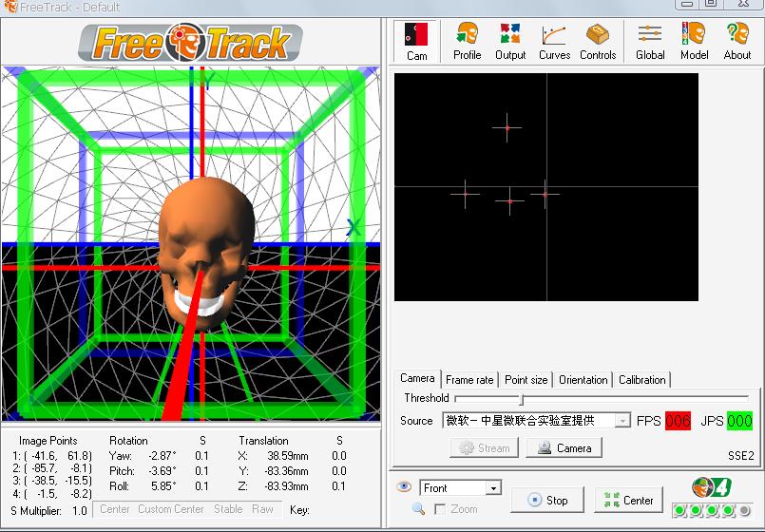765x532 pixels.
Task: Open the Controls settings
Action: coord(598,42)
